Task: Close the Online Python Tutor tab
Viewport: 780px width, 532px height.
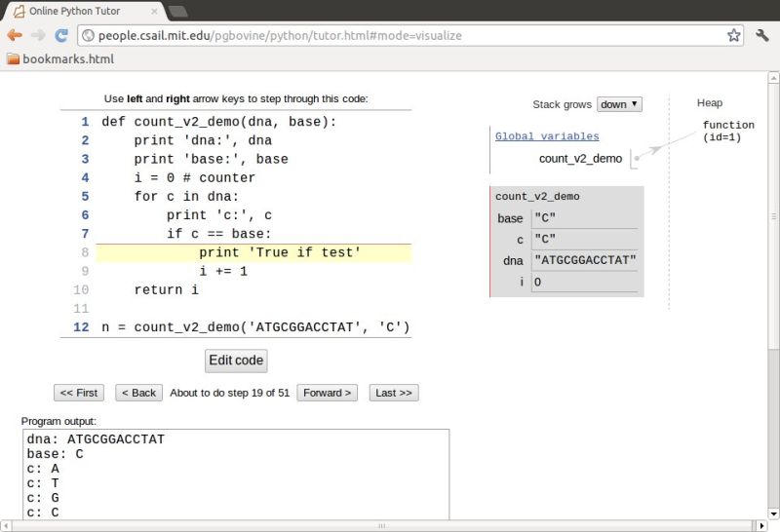Action: click(154, 11)
